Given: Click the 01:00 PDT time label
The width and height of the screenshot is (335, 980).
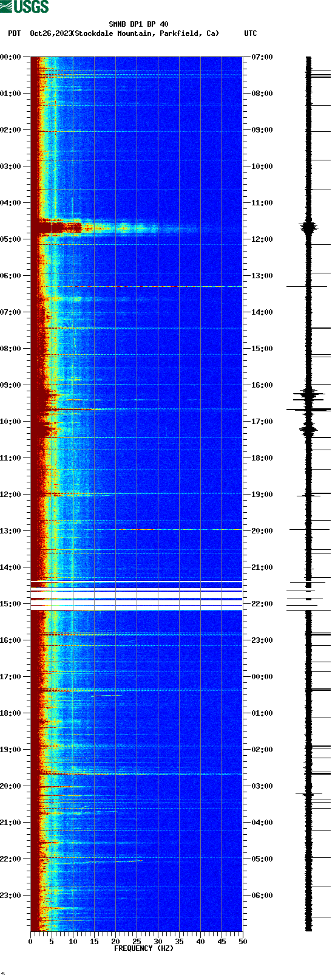Looking at the screenshot, I should (x=11, y=94).
